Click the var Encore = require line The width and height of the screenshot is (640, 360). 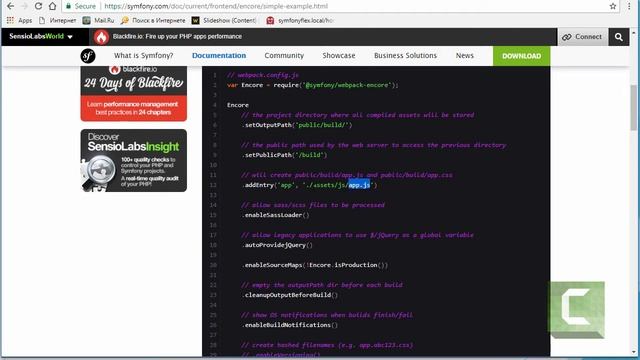click(x=312, y=85)
